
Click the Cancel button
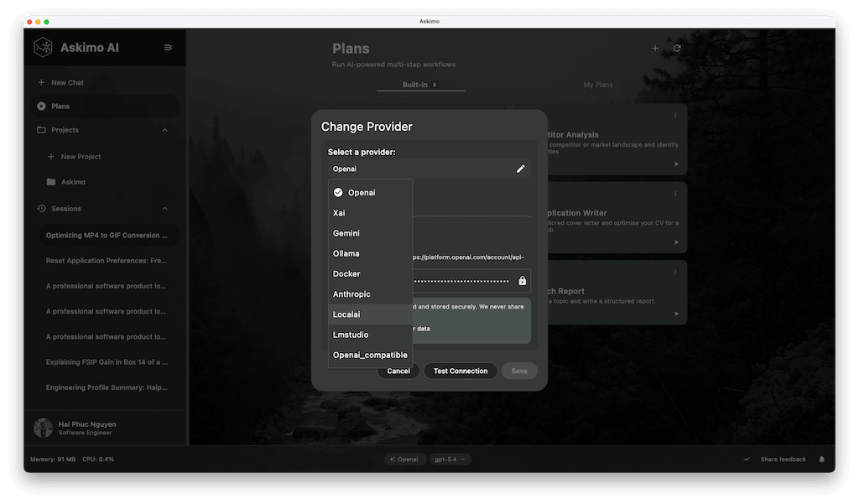[398, 371]
